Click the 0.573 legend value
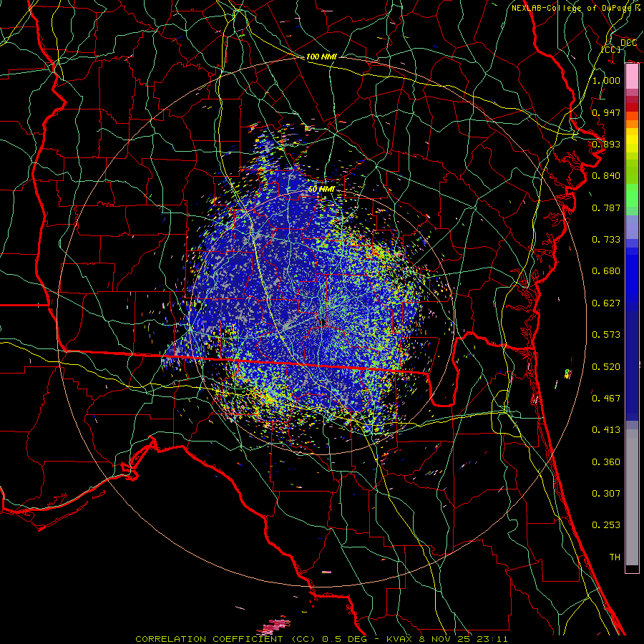Viewport: 644px width, 644px height. (x=606, y=335)
